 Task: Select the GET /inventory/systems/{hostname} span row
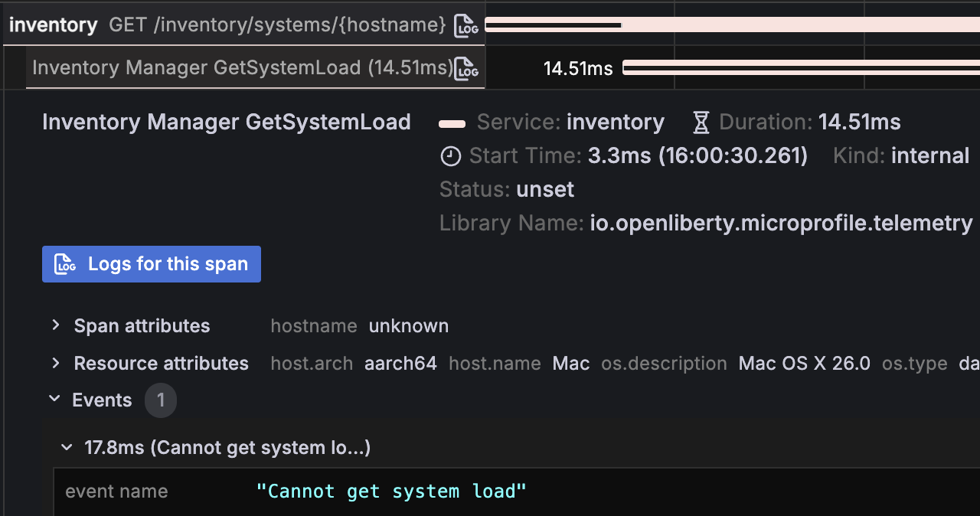[x=276, y=24]
